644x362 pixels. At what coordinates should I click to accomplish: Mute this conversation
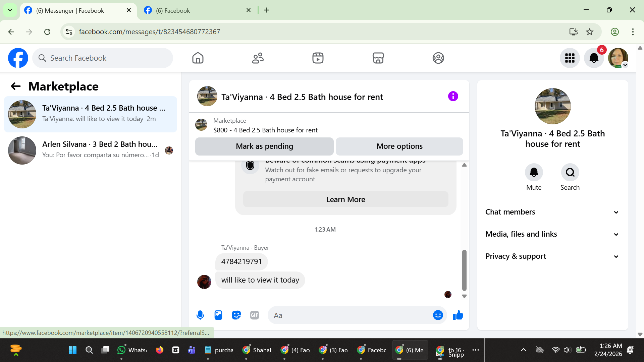click(x=534, y=172)
